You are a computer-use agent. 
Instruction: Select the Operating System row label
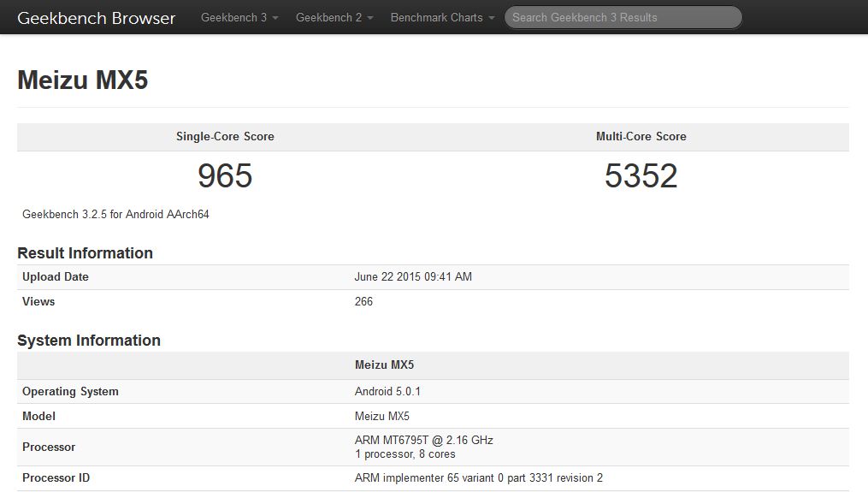point(70,392)
